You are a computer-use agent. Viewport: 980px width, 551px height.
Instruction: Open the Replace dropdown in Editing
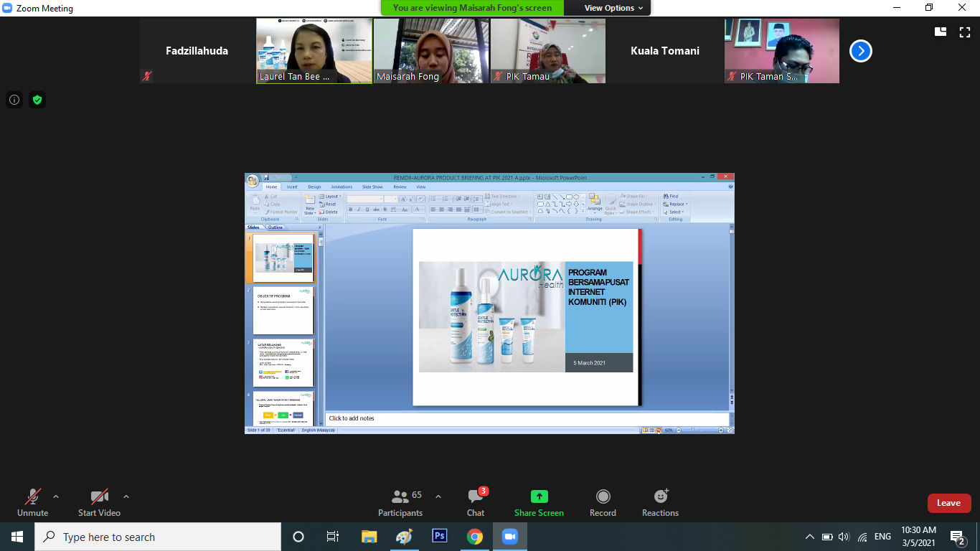[676, 204]
